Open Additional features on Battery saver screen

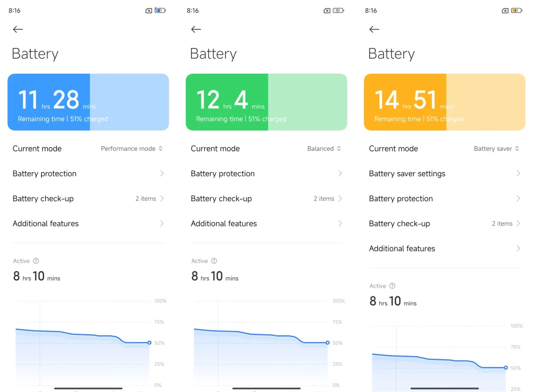[445, 249]
